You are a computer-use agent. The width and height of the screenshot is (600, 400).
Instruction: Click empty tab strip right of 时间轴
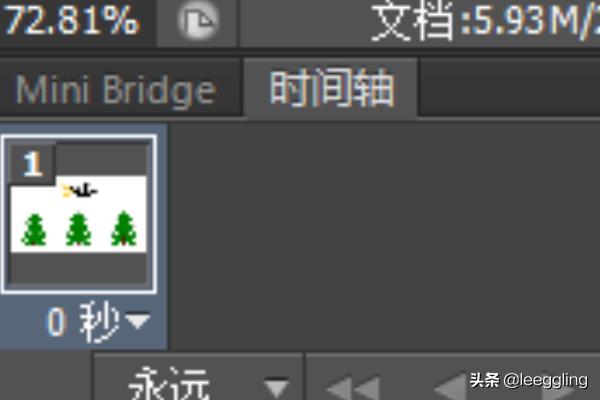coord(509,88)
